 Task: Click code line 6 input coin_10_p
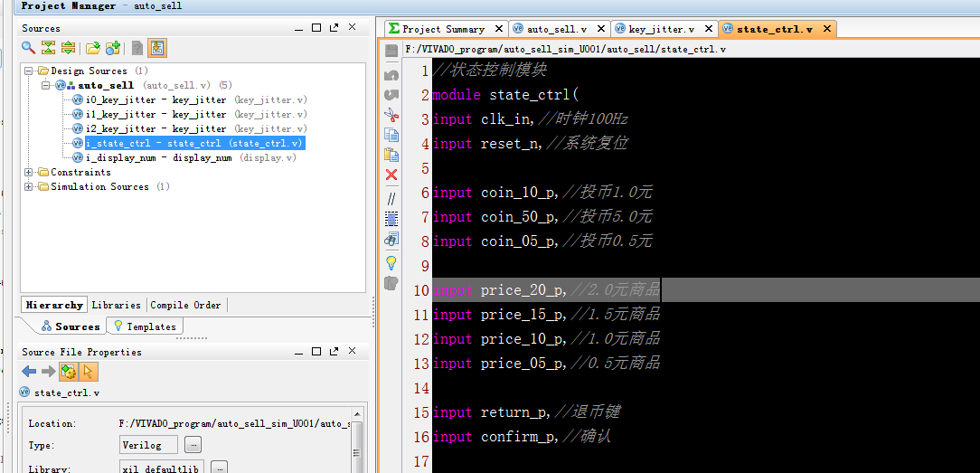[542, 193]
